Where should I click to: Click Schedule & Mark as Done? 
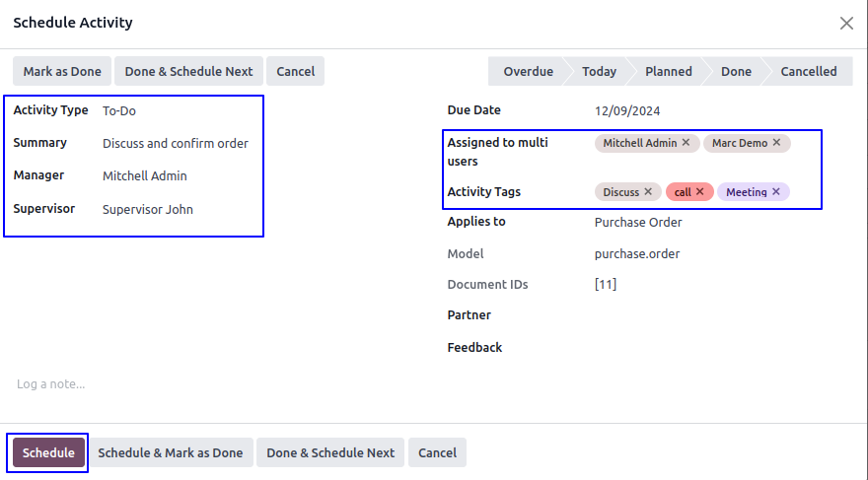170,453
